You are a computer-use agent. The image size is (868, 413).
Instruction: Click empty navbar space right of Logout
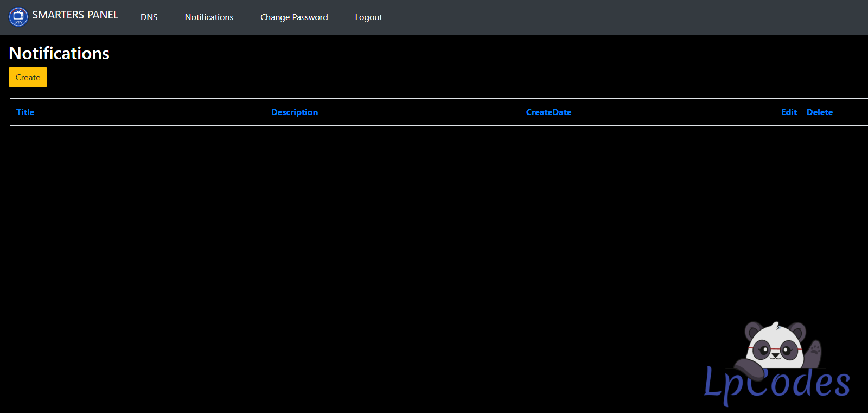tap(597, 17)
